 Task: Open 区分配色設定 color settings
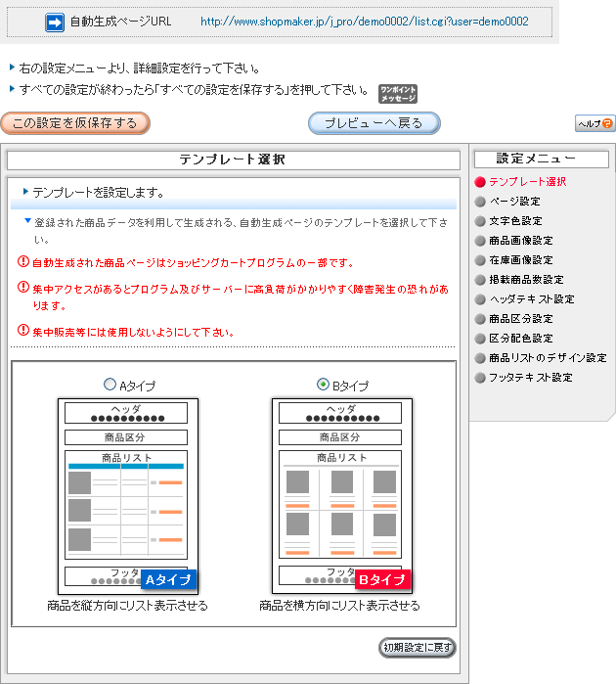pyautogui.click(x=520, y=339)
